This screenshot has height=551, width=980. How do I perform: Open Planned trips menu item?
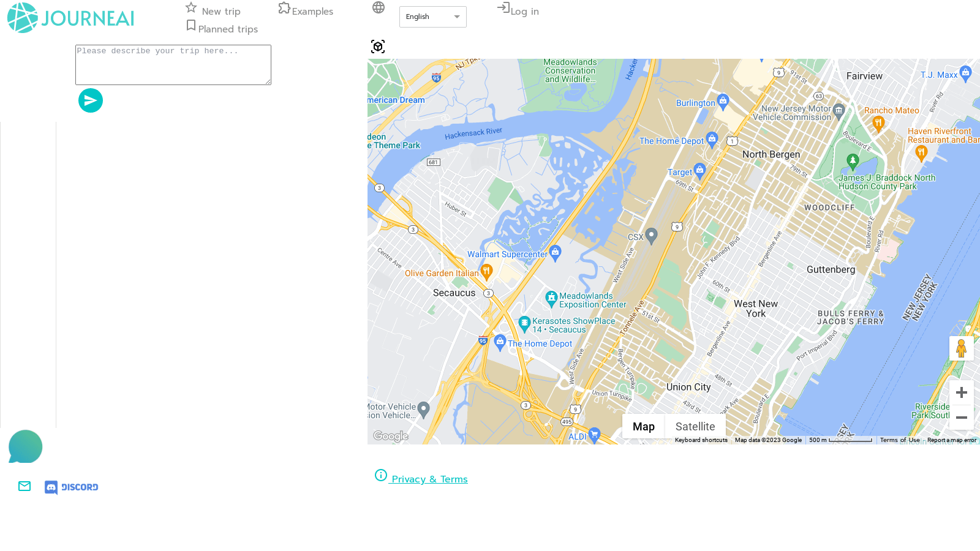click(228, 29)
